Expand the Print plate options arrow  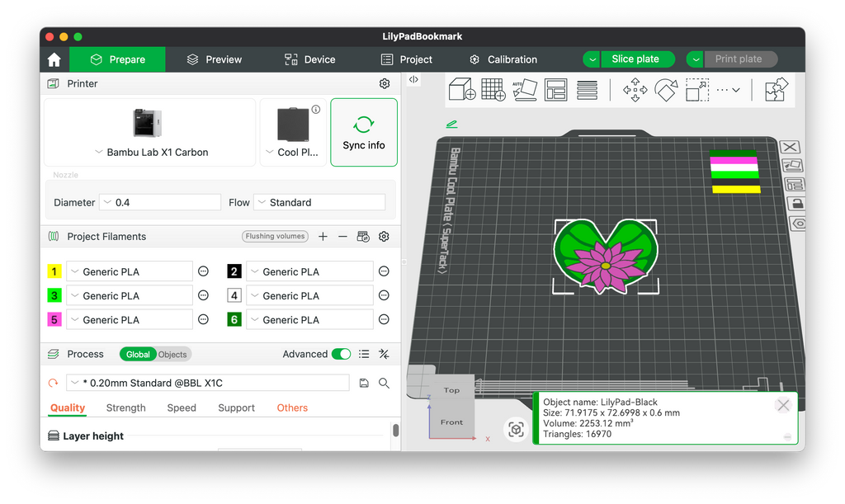tap(695, 59)
